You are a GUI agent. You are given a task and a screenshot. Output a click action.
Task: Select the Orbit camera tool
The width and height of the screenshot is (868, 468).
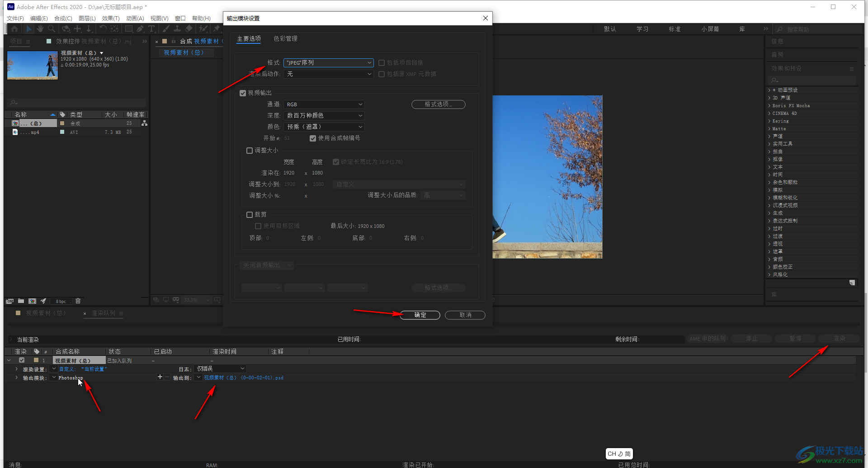[66, 29]
